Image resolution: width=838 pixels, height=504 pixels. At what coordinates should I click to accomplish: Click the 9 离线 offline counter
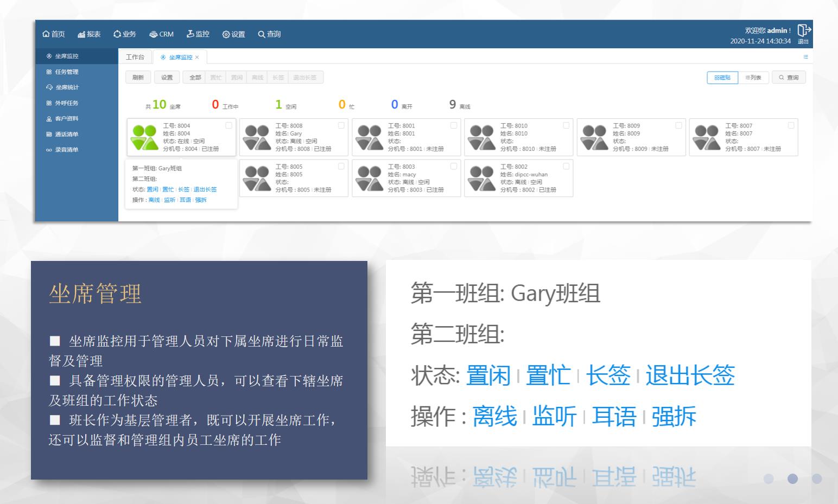coord(460,105)
